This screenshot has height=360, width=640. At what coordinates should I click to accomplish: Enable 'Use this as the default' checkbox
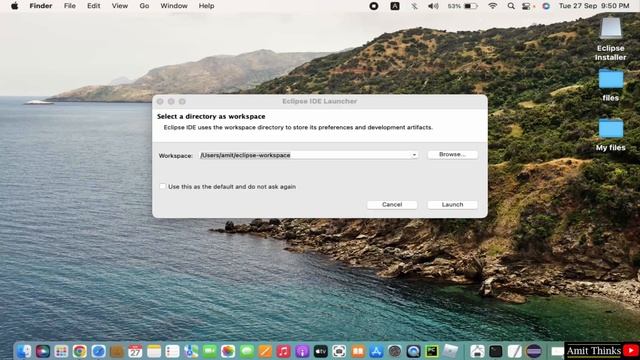[x=162, y=187]
